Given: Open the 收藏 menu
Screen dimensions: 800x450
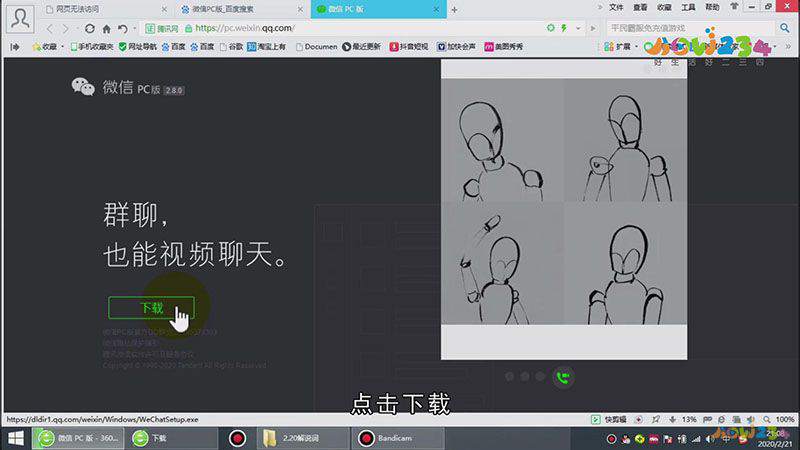Looking at the screenshot, I should click(664, 7).
